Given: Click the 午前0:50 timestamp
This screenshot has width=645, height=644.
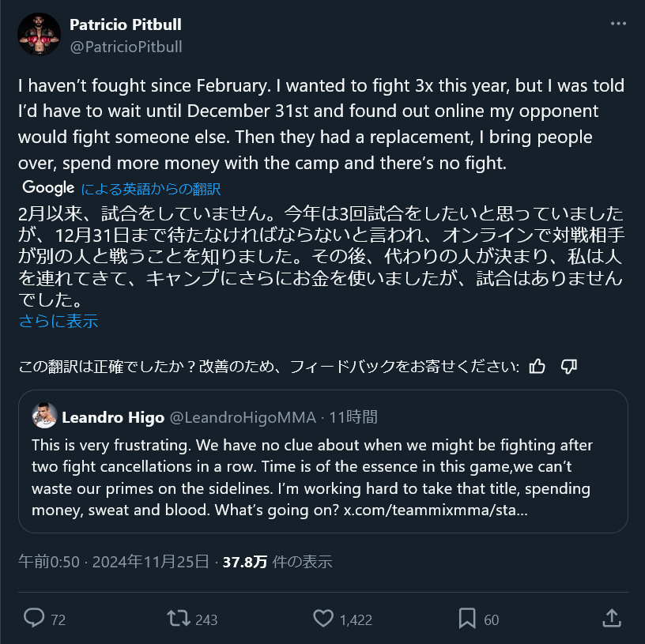Looking at the screenshot, I should (49, 562).
